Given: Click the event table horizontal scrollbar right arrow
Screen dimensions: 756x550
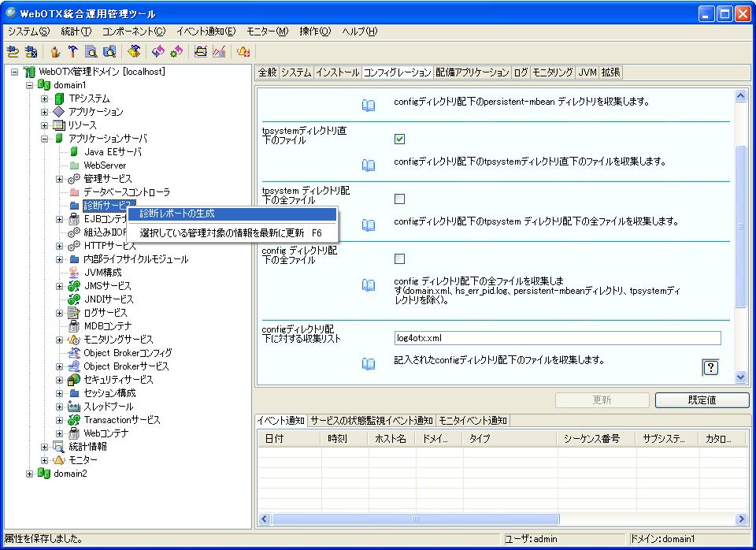Looking at the screenshot, I should pyautogui.click(x=740, y=519).
